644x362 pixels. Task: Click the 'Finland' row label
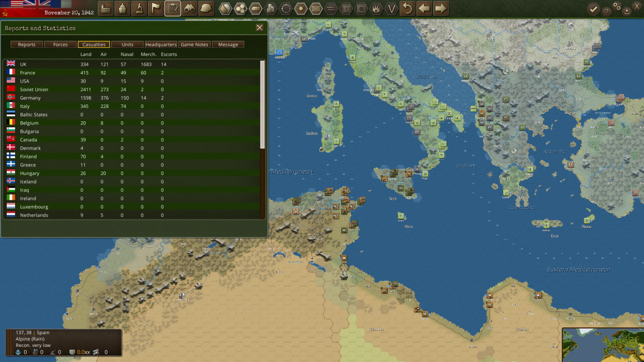pos(29,156)
